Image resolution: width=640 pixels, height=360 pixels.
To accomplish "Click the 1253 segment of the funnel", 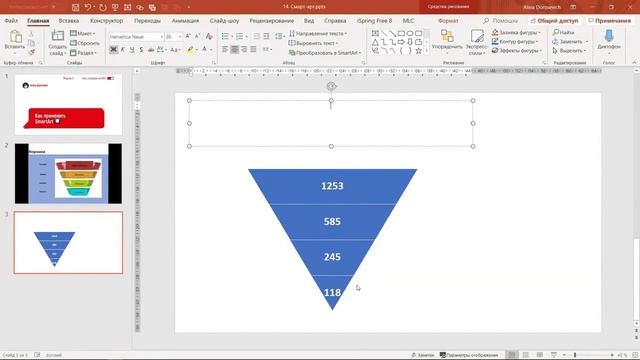I will click(332, 186).
